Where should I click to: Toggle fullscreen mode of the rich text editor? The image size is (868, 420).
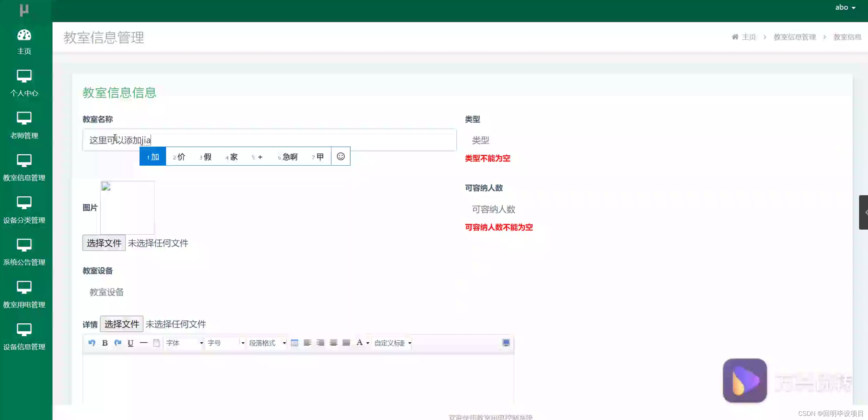point(506,342)
